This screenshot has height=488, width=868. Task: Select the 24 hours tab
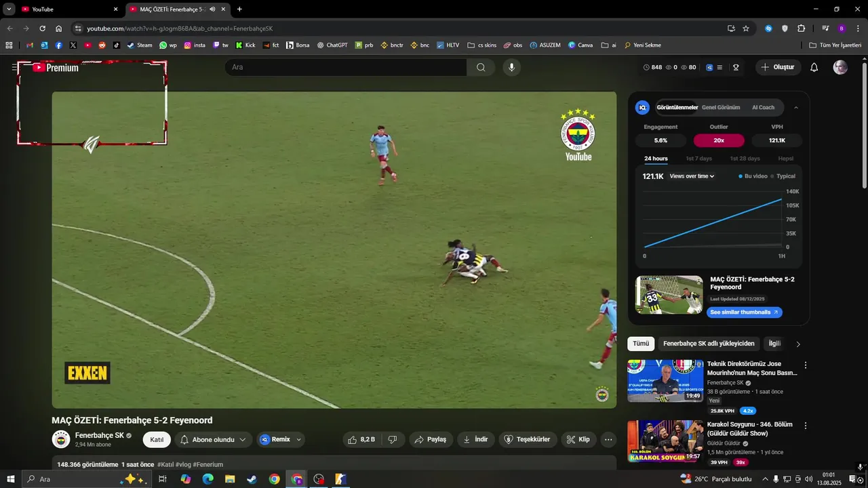click(656, 159)
